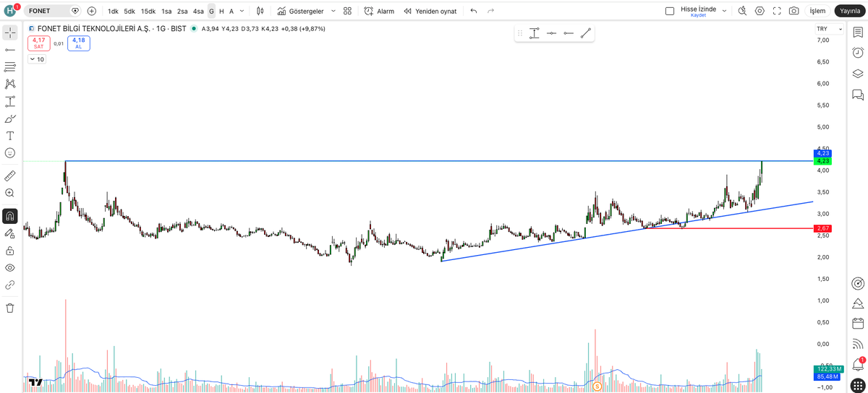The height and width of the screenshot is (393, 868).
Task: Open the chart patterns tool group
Action: [x=10, y=85]
